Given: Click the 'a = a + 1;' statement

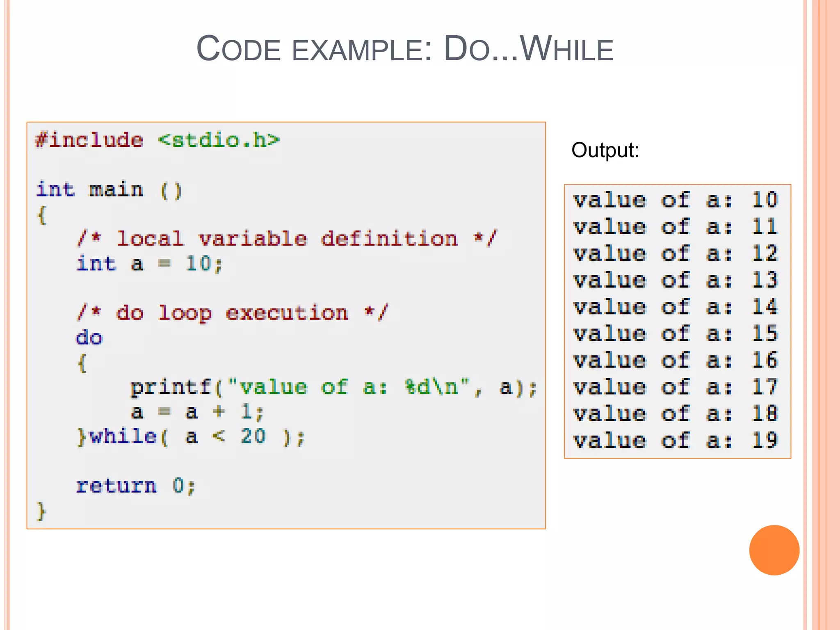Looking at the screenshot, I should 197,412.
